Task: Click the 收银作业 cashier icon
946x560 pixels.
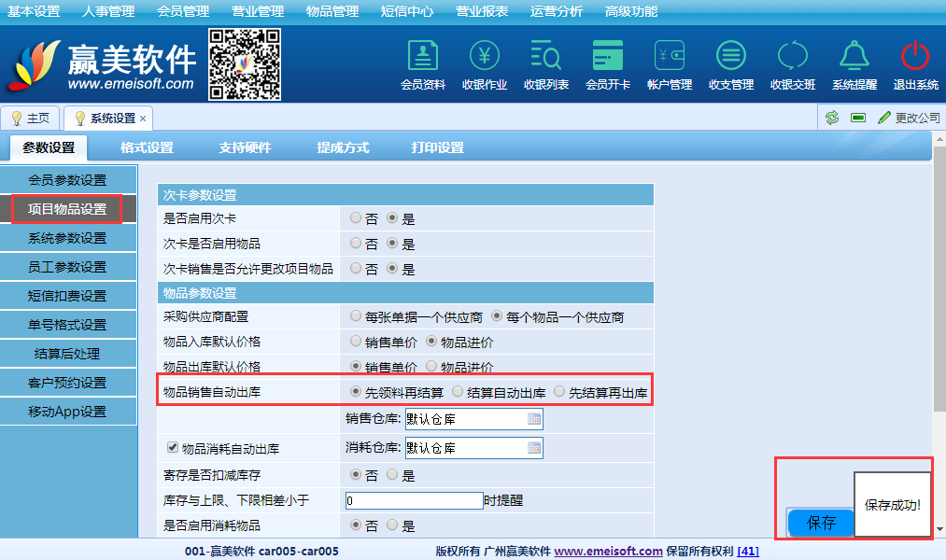Action: pyautogui.click(x=484, y=58)
